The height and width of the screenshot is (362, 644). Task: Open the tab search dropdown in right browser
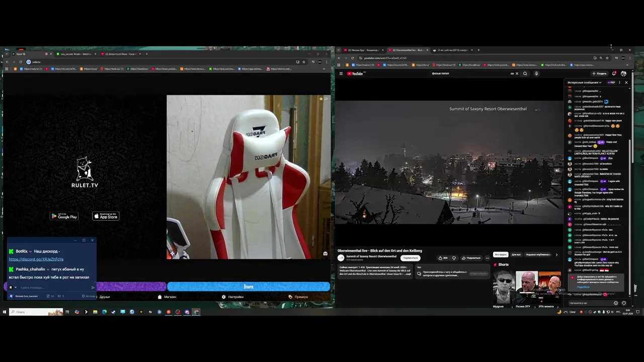[339, 50]
